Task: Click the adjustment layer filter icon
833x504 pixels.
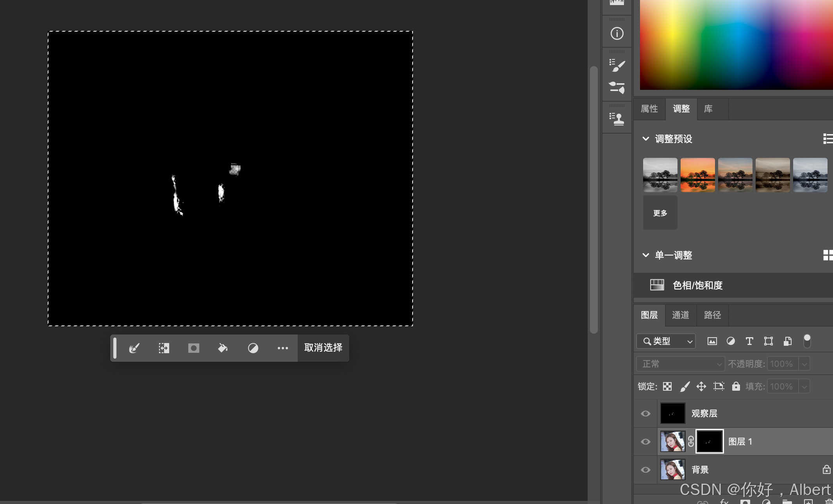Action: (x=730, y=341)
